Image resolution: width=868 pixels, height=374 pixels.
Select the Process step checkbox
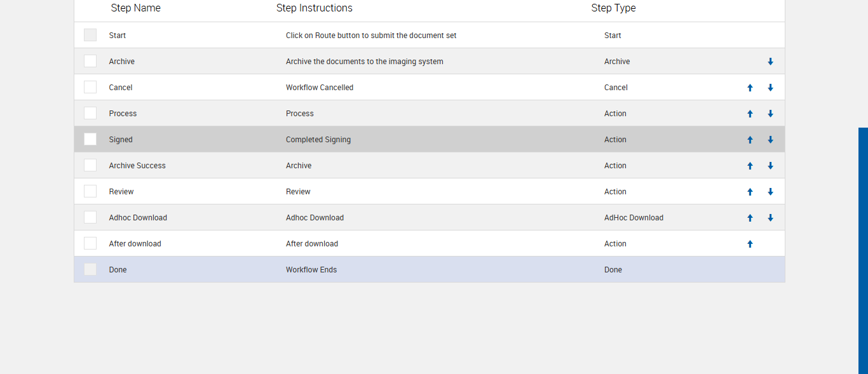90,113
